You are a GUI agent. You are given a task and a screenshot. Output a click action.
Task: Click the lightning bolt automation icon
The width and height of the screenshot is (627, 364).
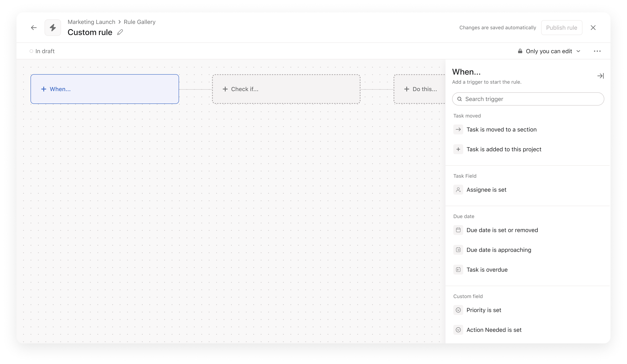(52, 27)
